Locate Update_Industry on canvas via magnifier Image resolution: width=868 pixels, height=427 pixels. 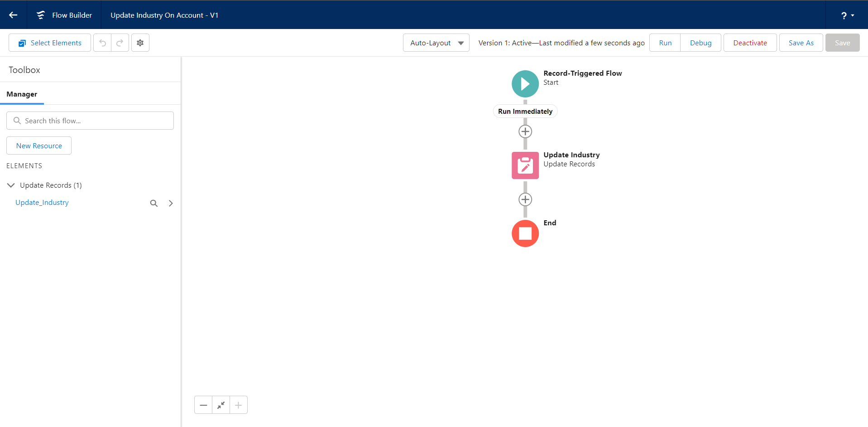(154, 203)
